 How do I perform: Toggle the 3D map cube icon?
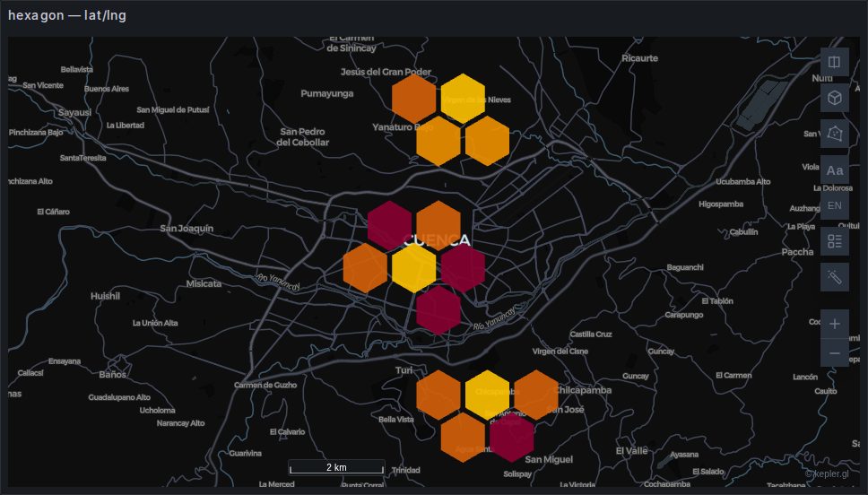tap(834, 98)
